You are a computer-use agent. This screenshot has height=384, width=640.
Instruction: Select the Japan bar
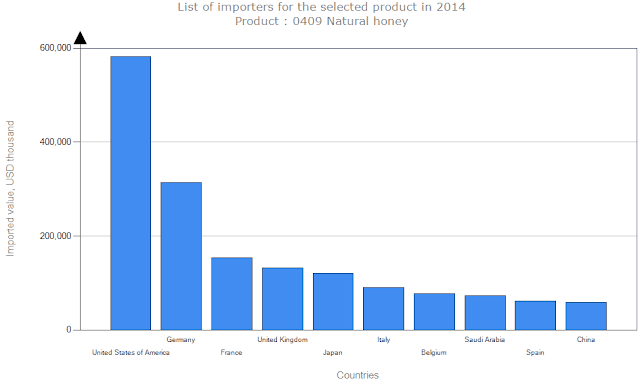coord(333,302)
